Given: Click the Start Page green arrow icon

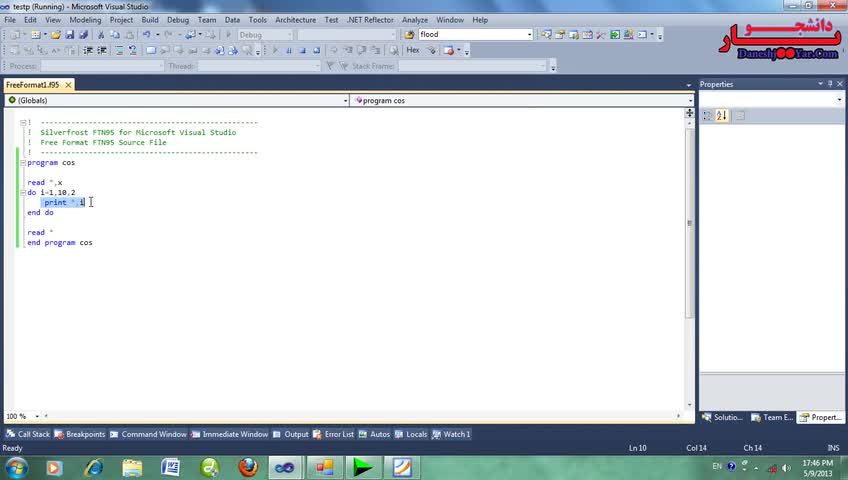Looking at the screenshot, I should coord(615,35).
